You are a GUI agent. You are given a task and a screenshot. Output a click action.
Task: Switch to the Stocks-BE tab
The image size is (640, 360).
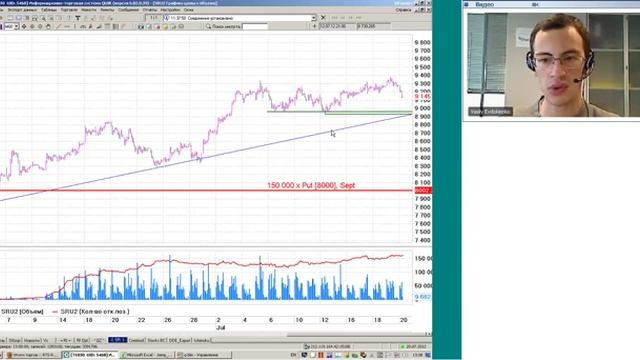[156, 340]
